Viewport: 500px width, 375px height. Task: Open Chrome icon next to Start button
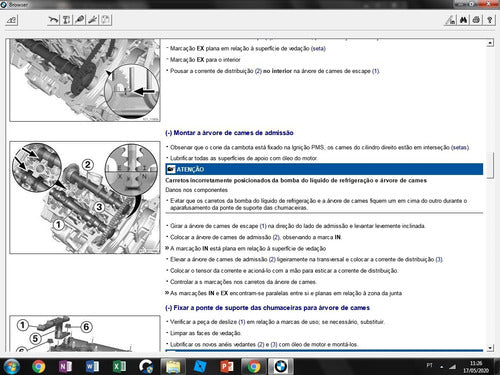(x=39, y=366)
